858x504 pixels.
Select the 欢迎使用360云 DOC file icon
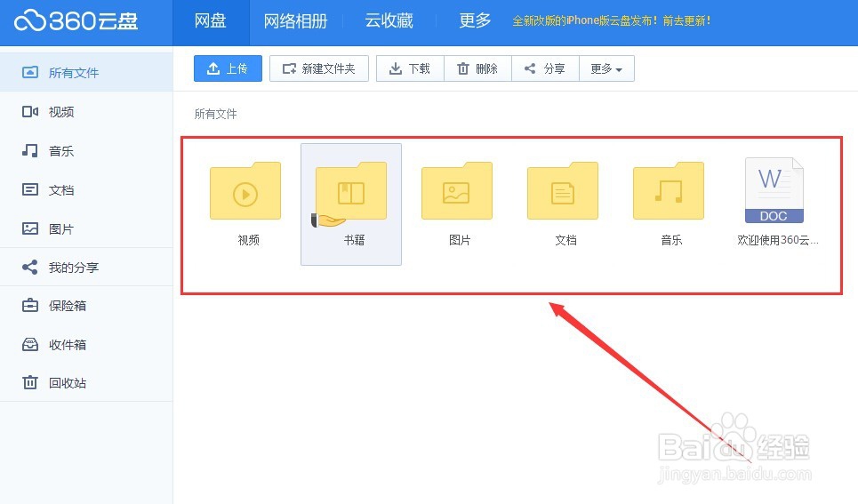pos(774,190)
